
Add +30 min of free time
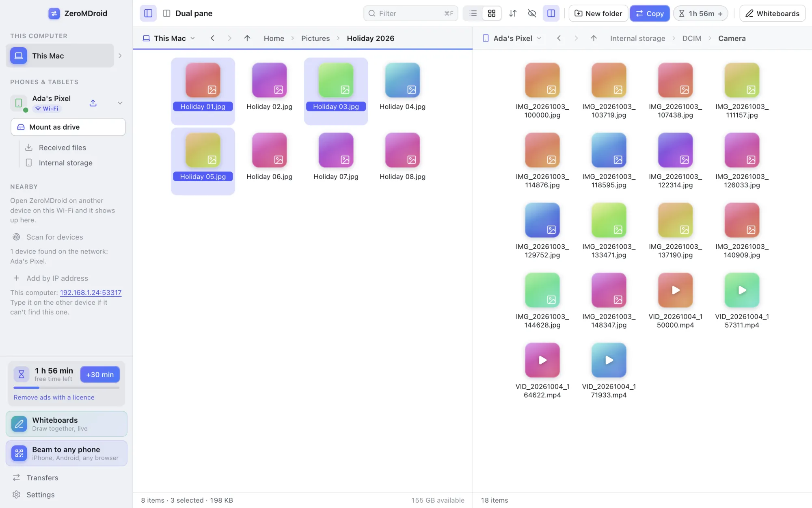point(100,374)
